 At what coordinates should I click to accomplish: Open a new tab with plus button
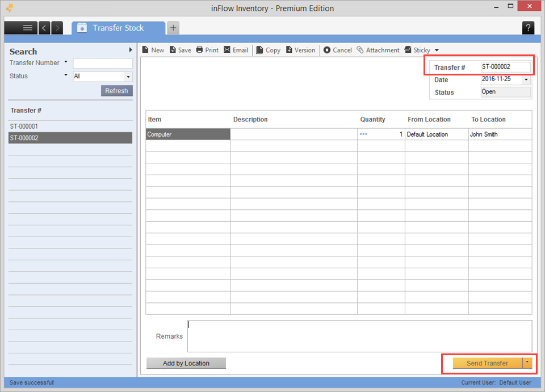click(x=173, y=28)
